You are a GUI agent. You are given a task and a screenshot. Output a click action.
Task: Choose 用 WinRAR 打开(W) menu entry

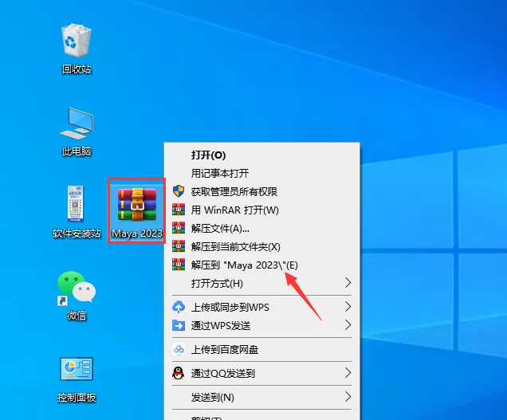point(262,210)
